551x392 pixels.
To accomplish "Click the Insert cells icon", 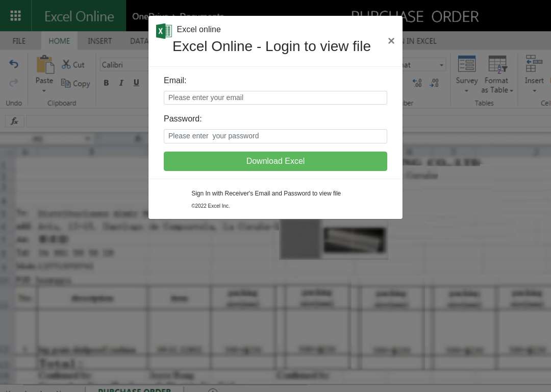I will point(534,64).
